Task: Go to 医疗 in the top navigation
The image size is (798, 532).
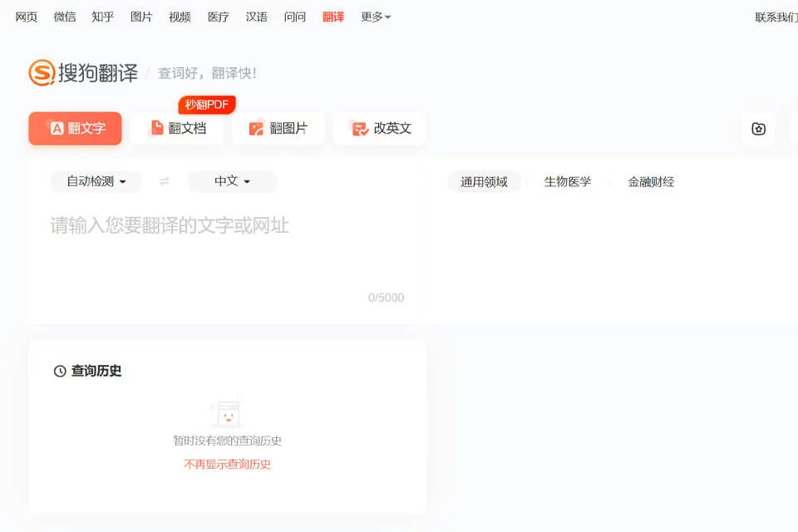Action: (219, 17)
